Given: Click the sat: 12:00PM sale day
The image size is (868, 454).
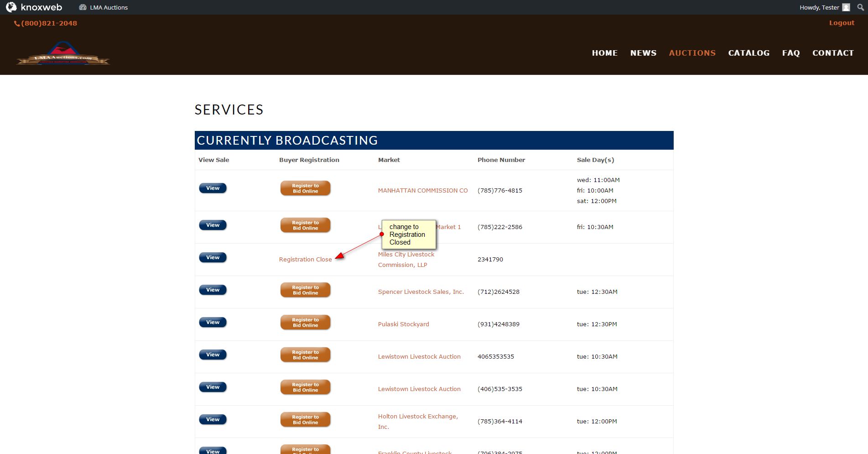Looking at the screenshot, I should point(597,201).
